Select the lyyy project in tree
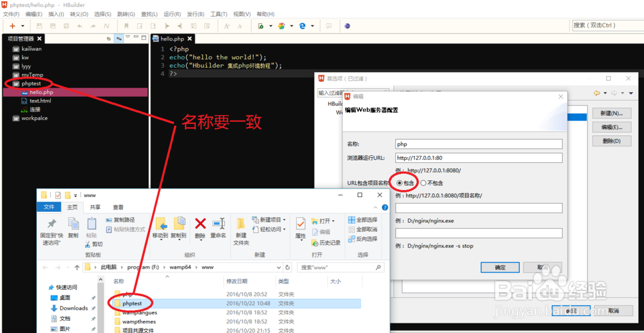Viewport: 644px width, 333px height. [26, 66]
